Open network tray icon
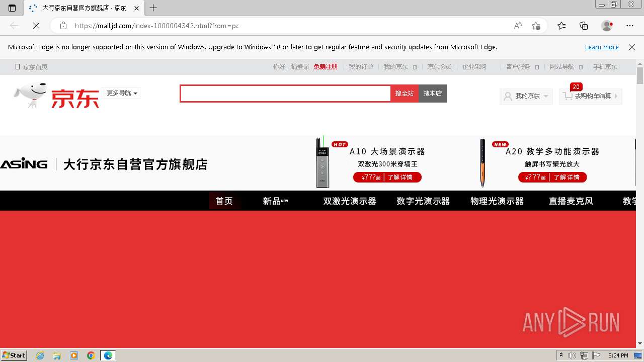Viewport: 644px width, 362px height. pyautogui.click(x=584, y=355)
